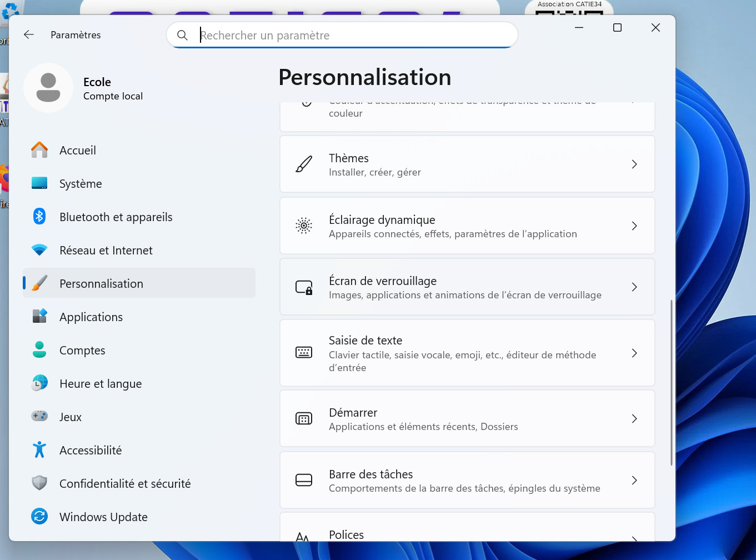Click the Jeux gamepad icon
This screenshot has height=560, width=756.
39,416
